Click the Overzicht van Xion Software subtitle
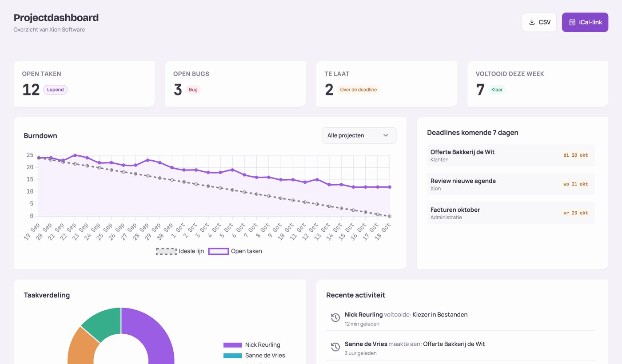The height and width of the screenshot is (364, 622). click(49, 30)
